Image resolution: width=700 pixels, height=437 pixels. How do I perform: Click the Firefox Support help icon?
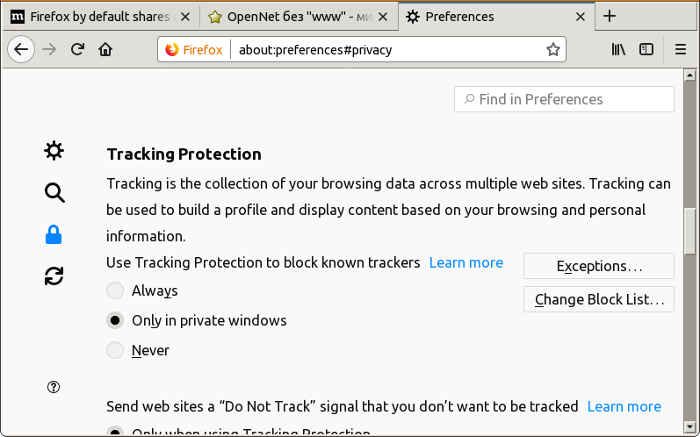click(x=54, y=387)
